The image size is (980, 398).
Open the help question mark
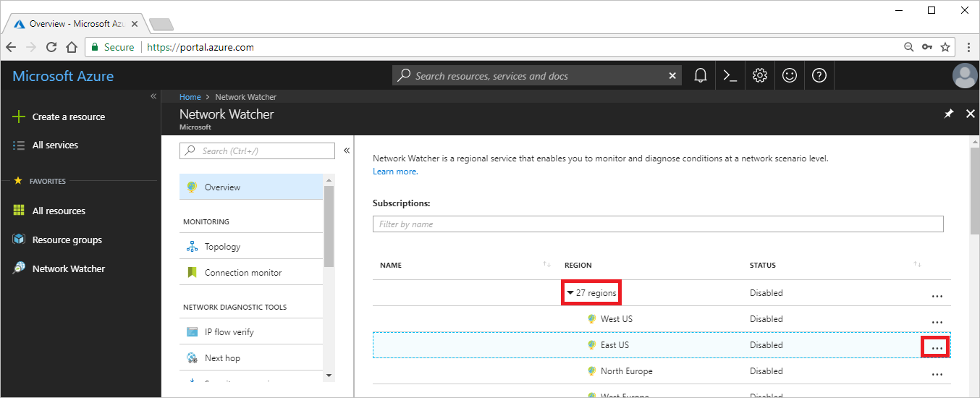[819, 75]
